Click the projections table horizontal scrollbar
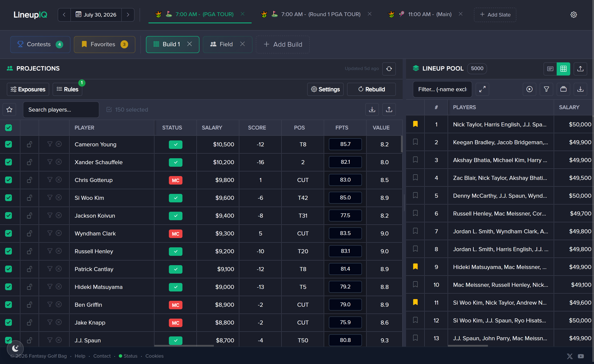This screenshot has width=594, height=364. click(184, 346)
